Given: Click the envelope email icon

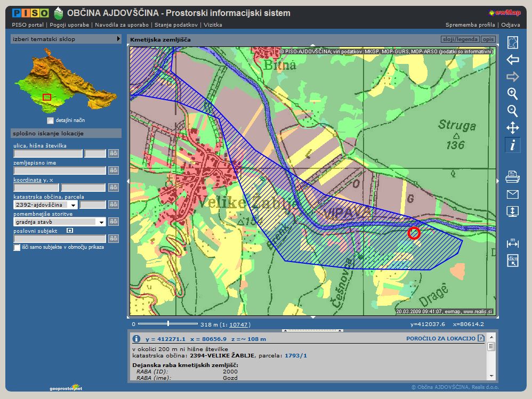Looking at the screenshot, I should click(x=512, y=194).
